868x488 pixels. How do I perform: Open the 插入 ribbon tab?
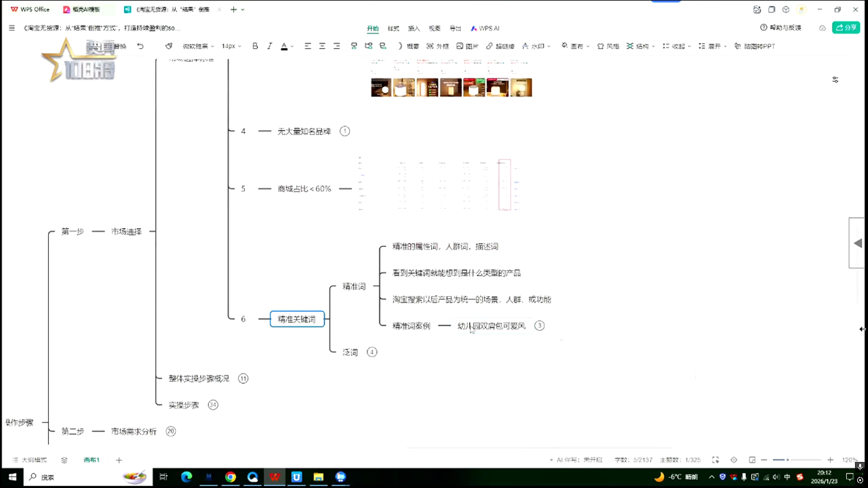[414, 28]
